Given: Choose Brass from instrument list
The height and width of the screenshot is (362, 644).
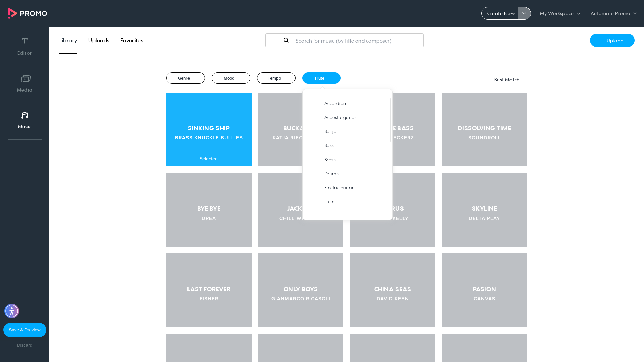Looking at the screenshot, I should coord(330,160).
